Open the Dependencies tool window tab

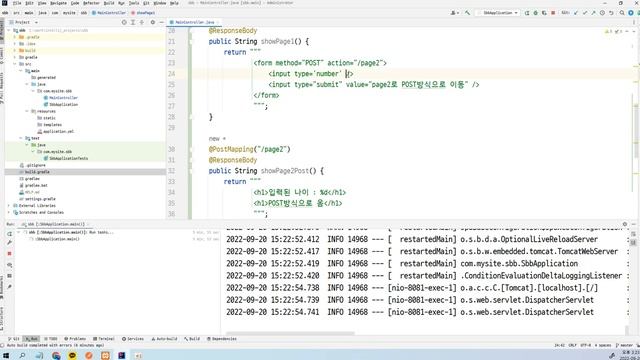(x=222, y=339)
